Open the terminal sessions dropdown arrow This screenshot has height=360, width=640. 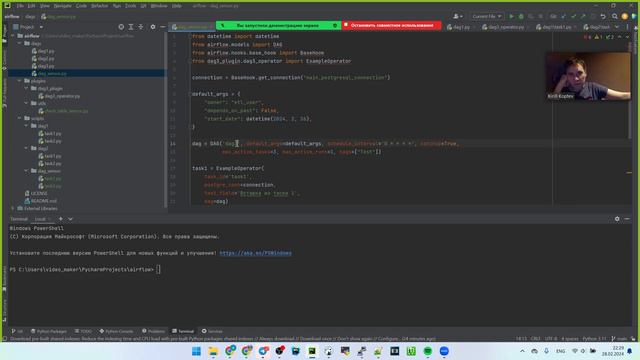pyautogui.click(x=70, y=219)
